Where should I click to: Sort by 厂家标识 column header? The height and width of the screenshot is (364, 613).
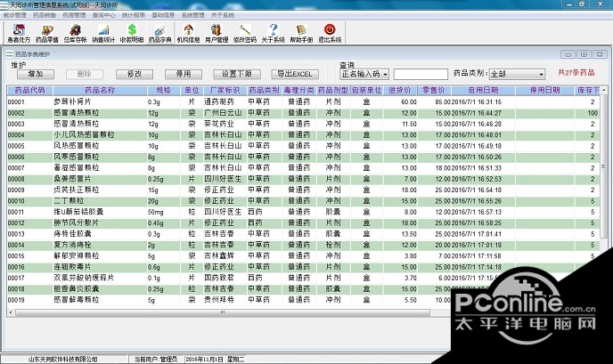tap(225, 90)
